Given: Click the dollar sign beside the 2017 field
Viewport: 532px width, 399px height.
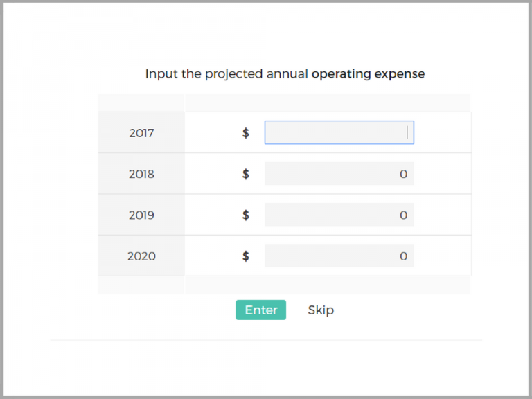Looking at the screenshot, I should pos(246,133).
